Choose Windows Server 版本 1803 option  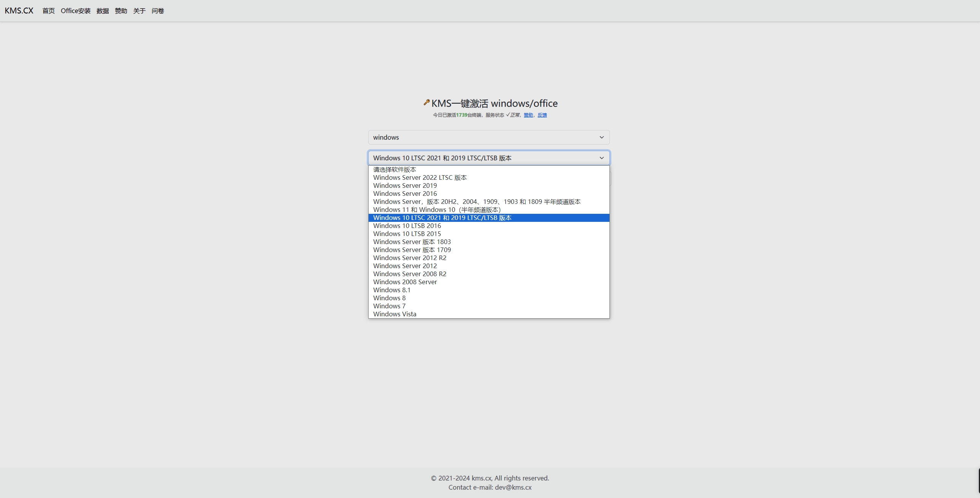412,242
